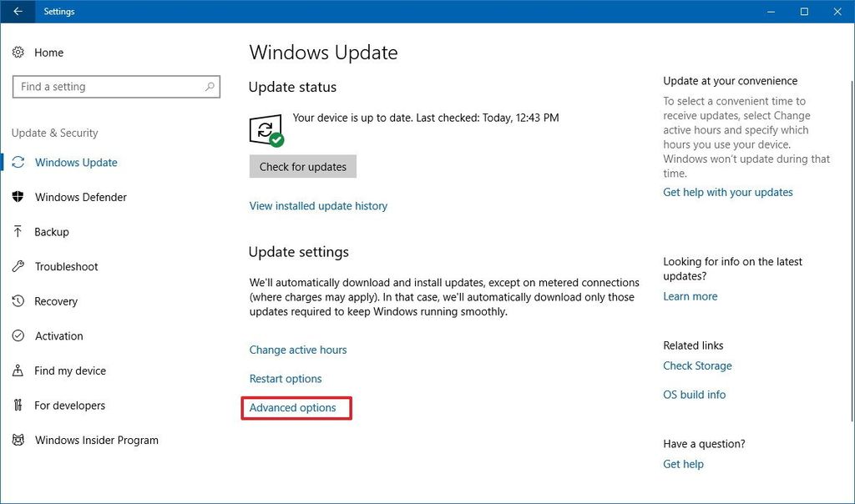The image size is (855, 504).
Task: Open View installed update history
Action: pos(318,206)
